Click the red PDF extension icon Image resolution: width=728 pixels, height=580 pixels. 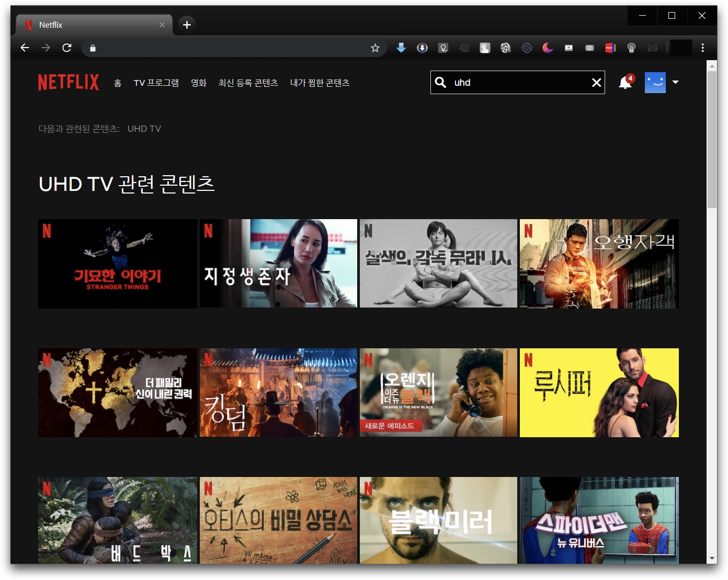(x=610, y=48)
